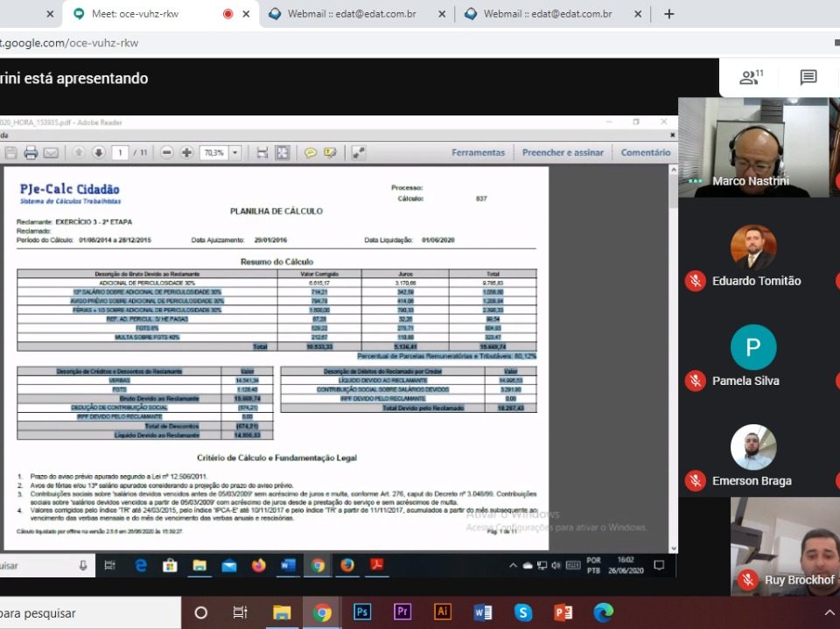The width and height of the screenshot is (840, 629).
Task: Open the Meet chat panel icon
Action: 808,78
